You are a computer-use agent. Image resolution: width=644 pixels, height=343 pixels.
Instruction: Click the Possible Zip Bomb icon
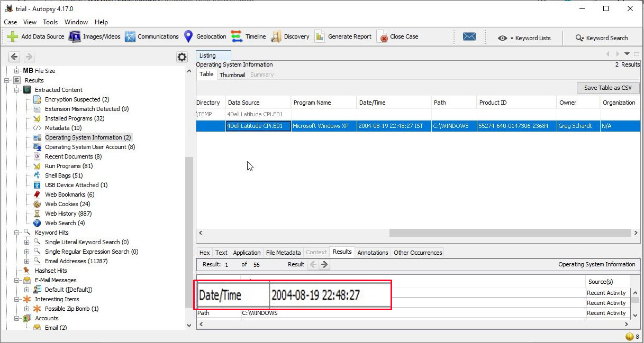click(37, 309)
